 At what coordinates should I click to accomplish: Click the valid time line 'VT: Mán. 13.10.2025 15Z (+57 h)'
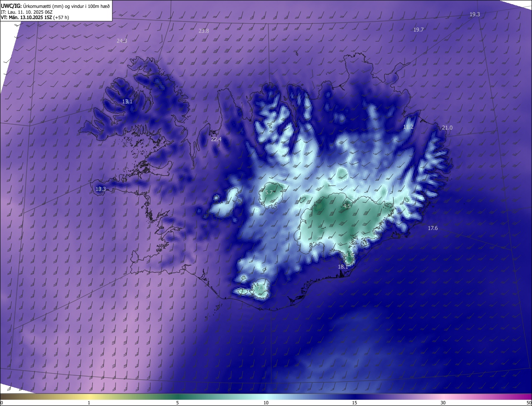point(35,17)
